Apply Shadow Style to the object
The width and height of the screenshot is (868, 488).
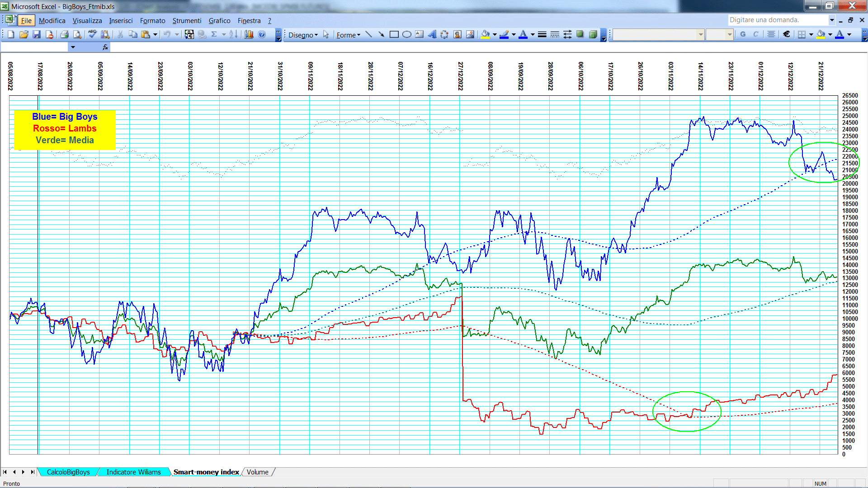click(x=580, y=34)
